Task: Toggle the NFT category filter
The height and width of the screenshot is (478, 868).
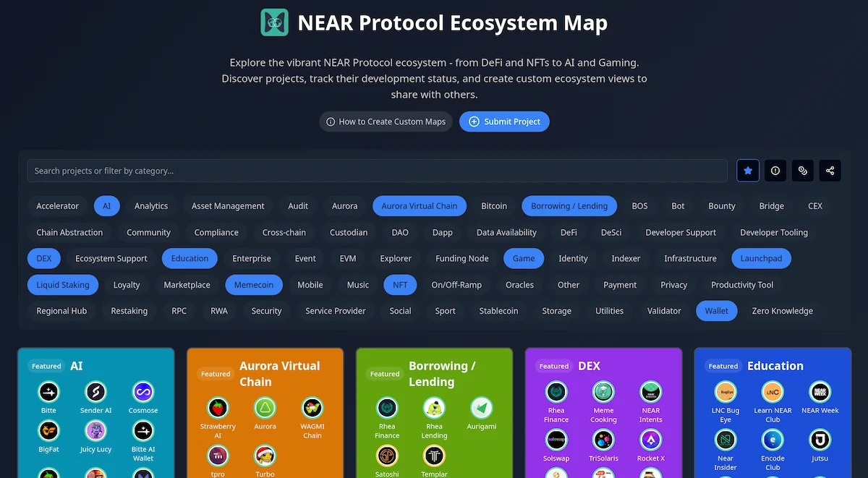Action: pyautogui.click(x=400, y=285)
